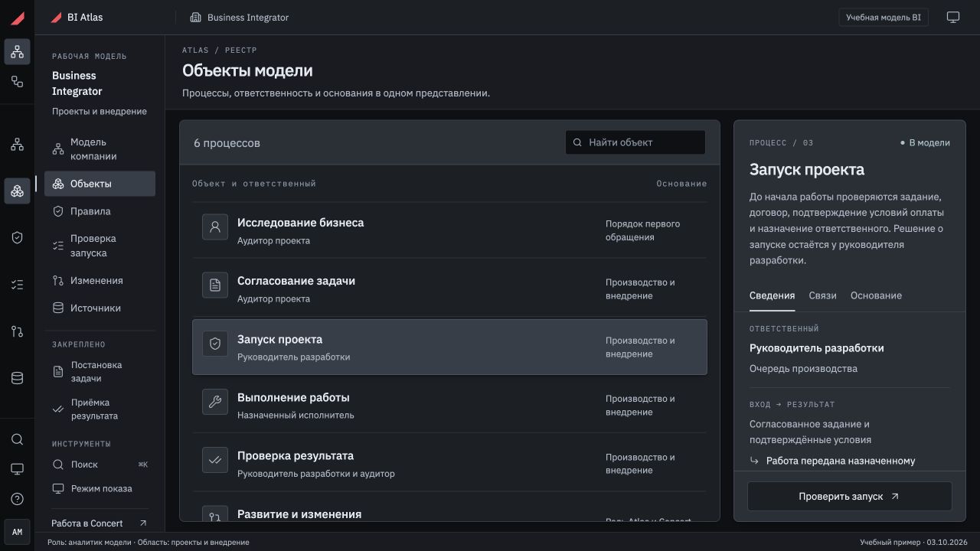Click the magnifier icon in the narrow rail
Viewport: 980px width, 551px height.
18,439
